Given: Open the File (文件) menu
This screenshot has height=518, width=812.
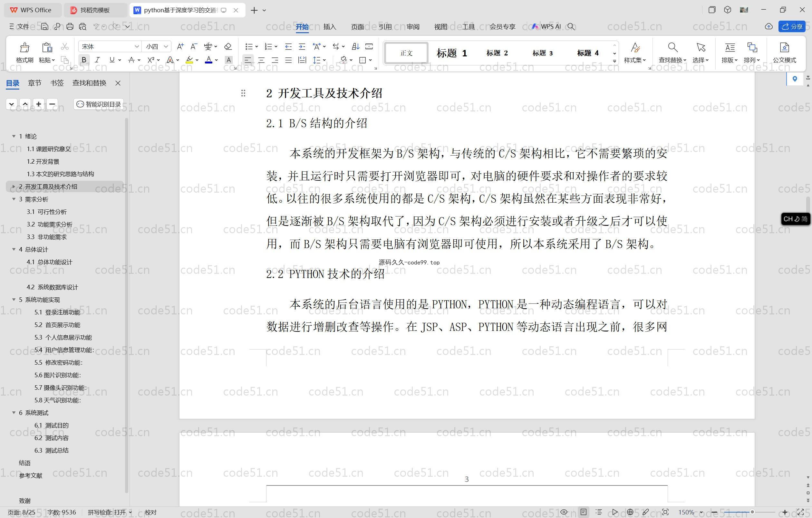Looking at the screenshot, I should 19,26.
